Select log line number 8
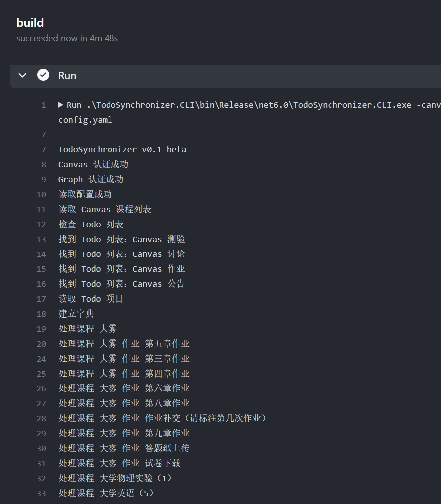 point(44,165)
